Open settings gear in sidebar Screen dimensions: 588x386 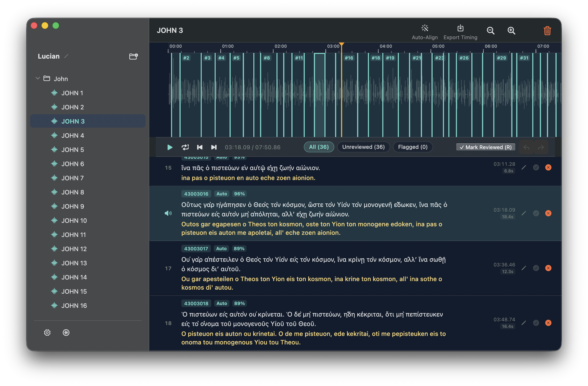pyautogui.click(x=47, y=333)
